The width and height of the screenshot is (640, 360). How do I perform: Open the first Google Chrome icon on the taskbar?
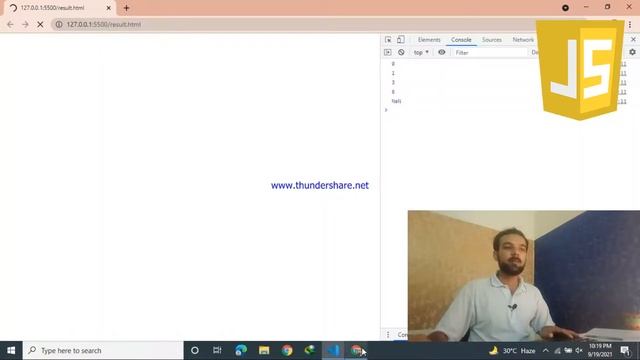pos(287,351)
